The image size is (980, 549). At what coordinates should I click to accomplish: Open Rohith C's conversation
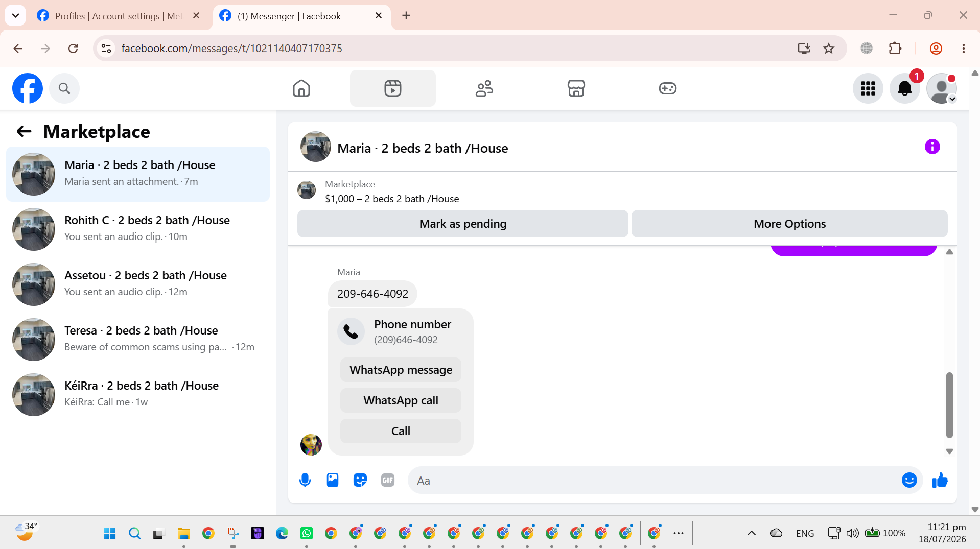[x=138, y=229]
